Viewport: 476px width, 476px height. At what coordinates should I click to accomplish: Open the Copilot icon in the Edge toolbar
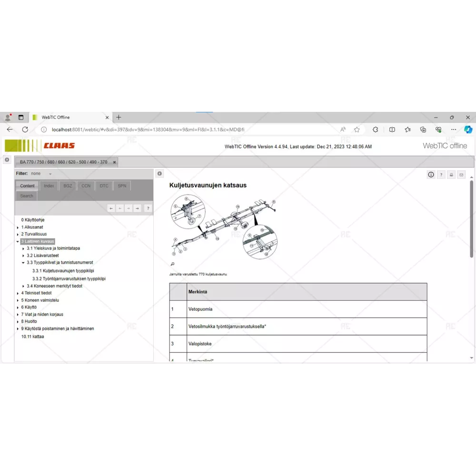pos(468,129)
